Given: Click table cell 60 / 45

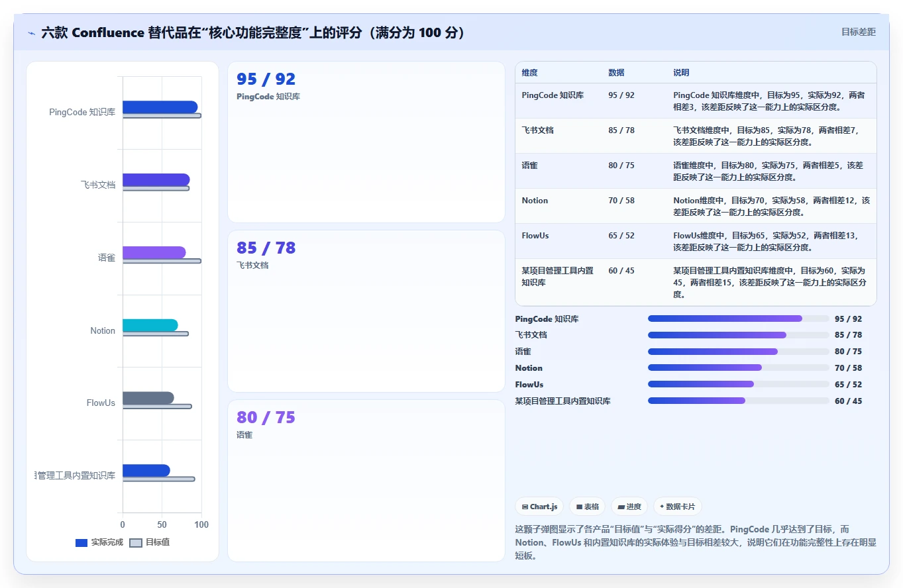Looking at the screenshot, I should click(x=621, y=271).
